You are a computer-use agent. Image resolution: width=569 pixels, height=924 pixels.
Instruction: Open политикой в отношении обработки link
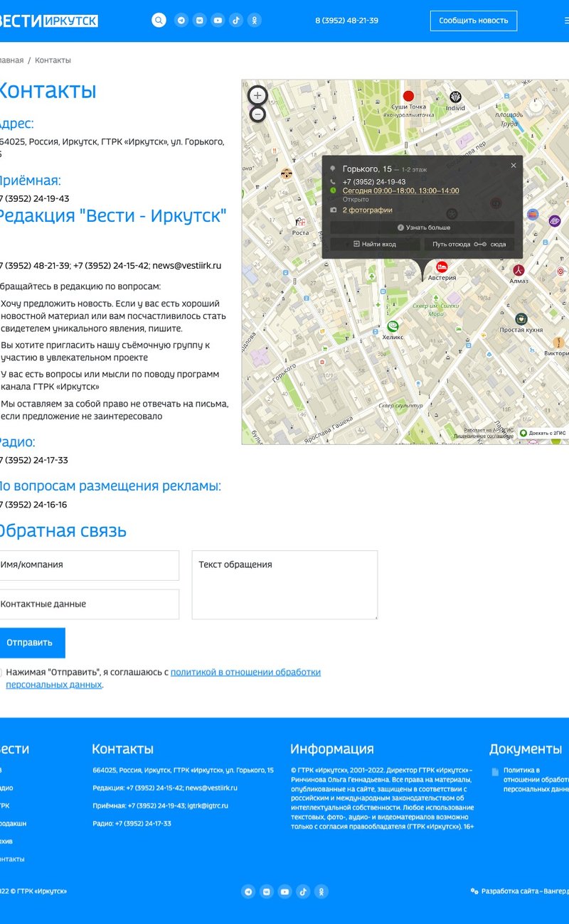(245, 672)
